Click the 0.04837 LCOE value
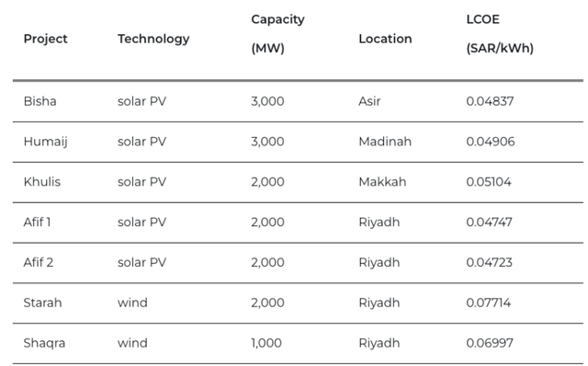The image size is (588, 366). click(490, 101)
